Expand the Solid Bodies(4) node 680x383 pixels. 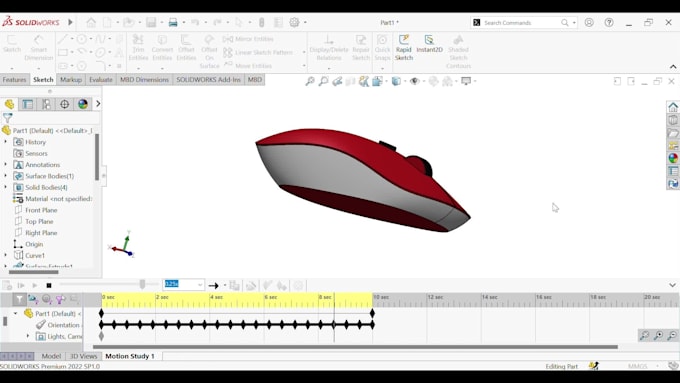[x=6, y=187]
